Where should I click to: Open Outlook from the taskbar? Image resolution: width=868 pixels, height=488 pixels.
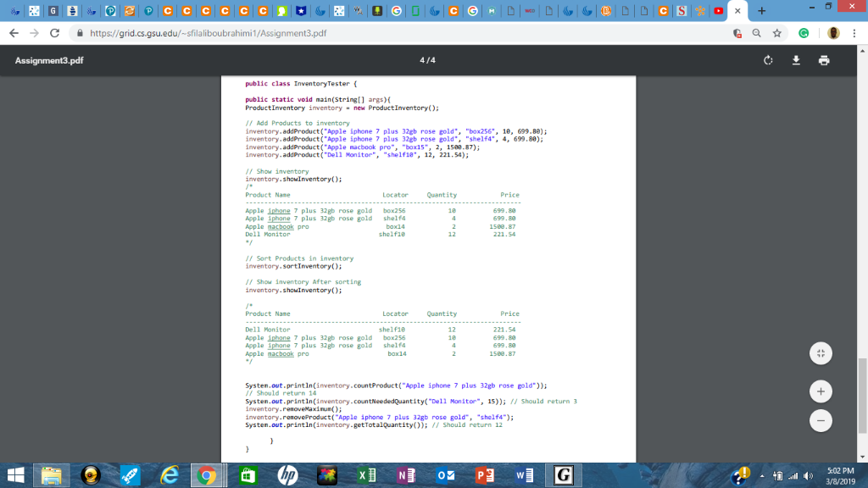[x=445, y=474]
